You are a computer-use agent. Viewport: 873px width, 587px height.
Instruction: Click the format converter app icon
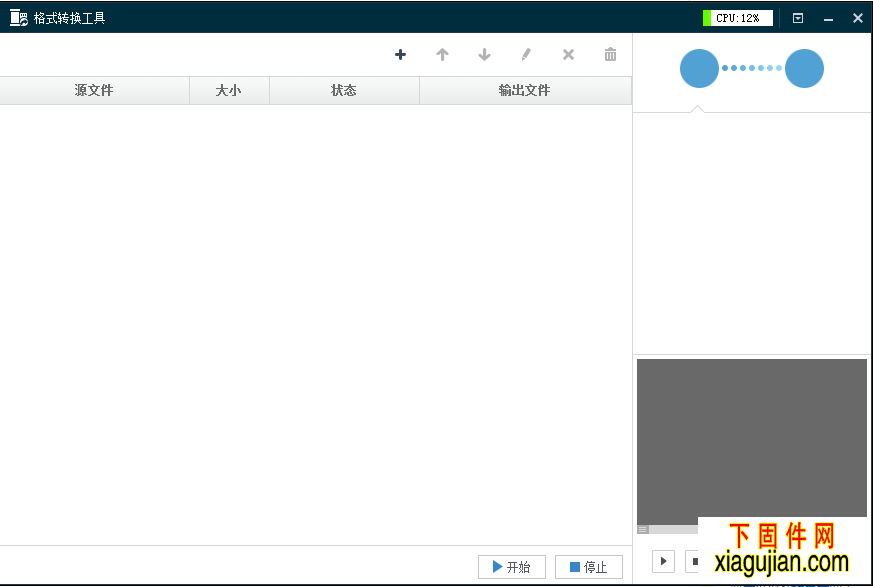pyautogui.click(x=19, y=18)
